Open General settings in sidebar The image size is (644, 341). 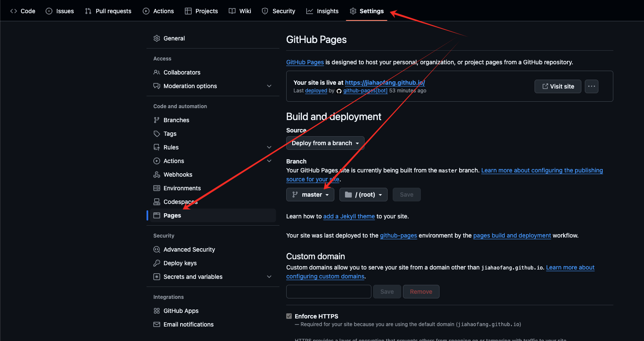click(x=213, y=38)
